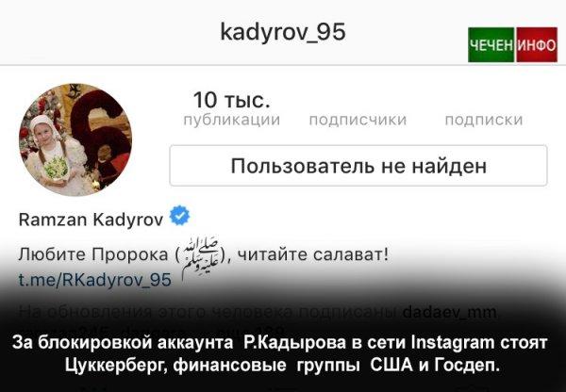This screenshot has width=566, height=392.
Task: Click the Пользователь не найден button
Action: coord(358,166)
